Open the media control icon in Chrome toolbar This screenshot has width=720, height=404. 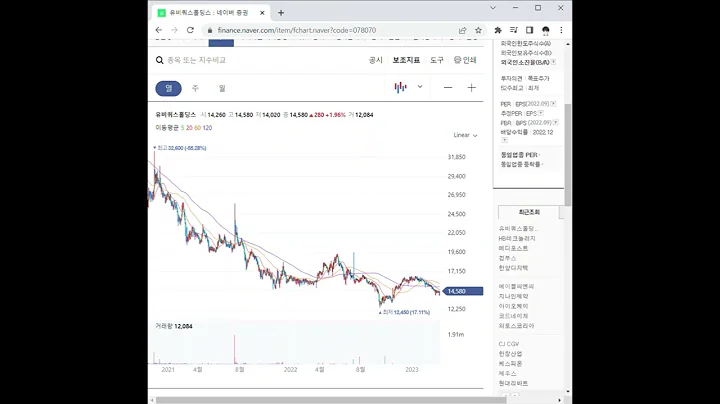click(514, 30)
